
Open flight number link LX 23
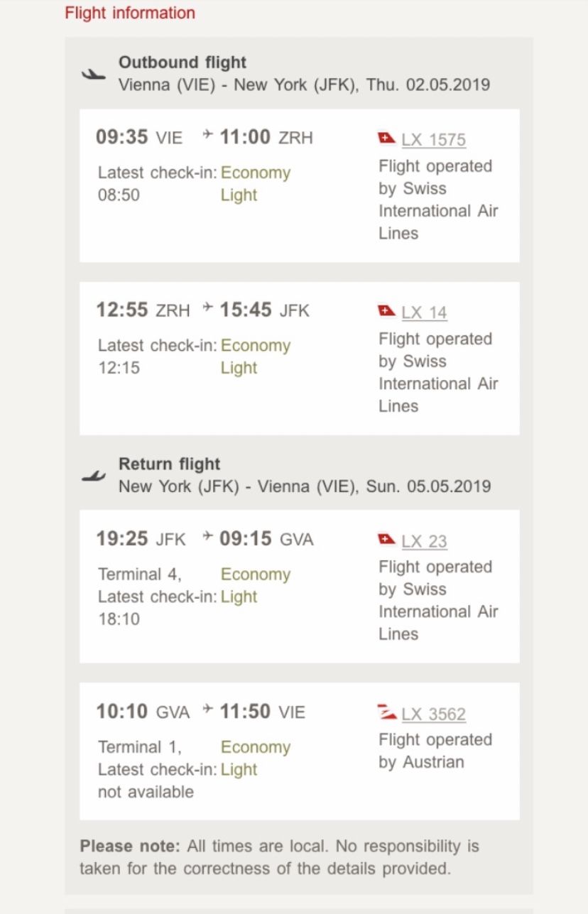[424, 541]
